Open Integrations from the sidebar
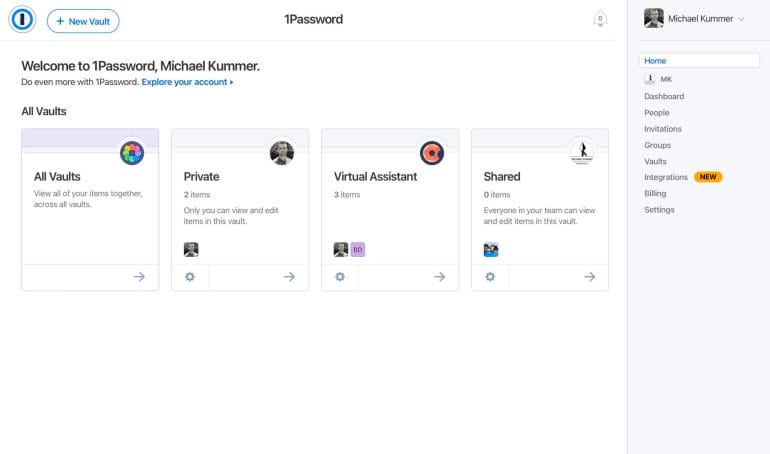Image resolution: width=770 pixels, height=454 pixels. (666, 177)
